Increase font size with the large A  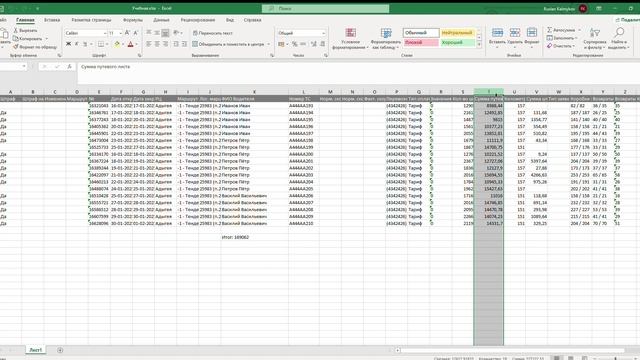(x=127, y=33)
